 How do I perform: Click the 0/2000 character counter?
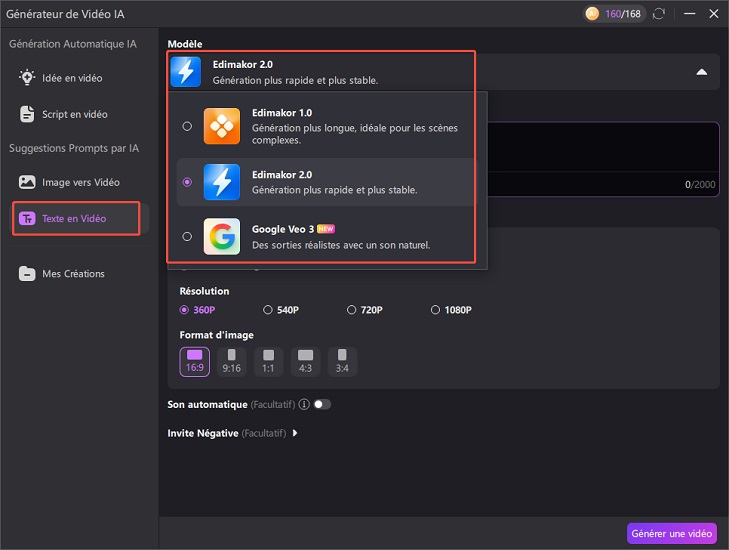[x=700, y=185]
